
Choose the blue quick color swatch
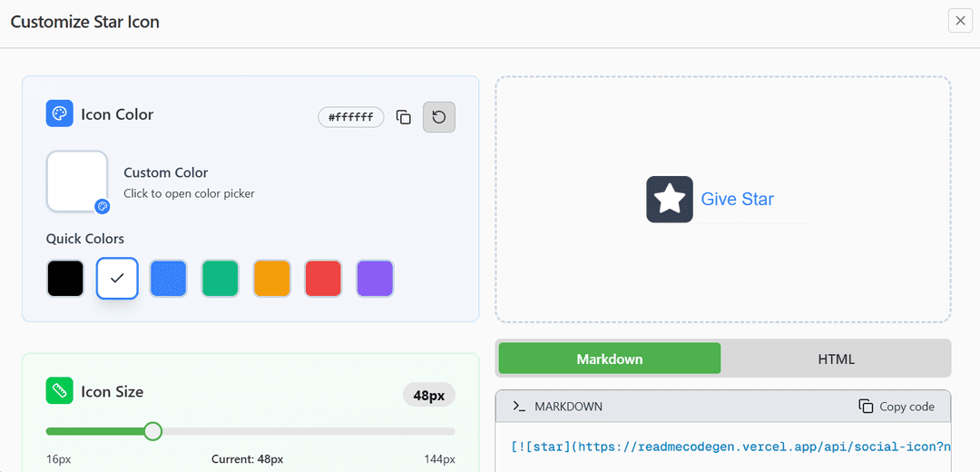click(x=168, y=279)
